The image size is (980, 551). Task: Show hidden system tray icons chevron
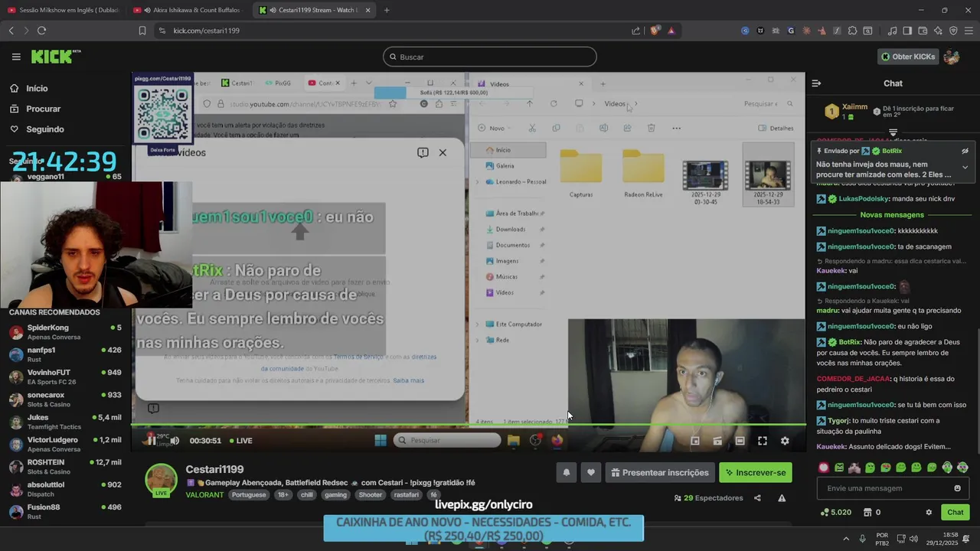[846, 538]
